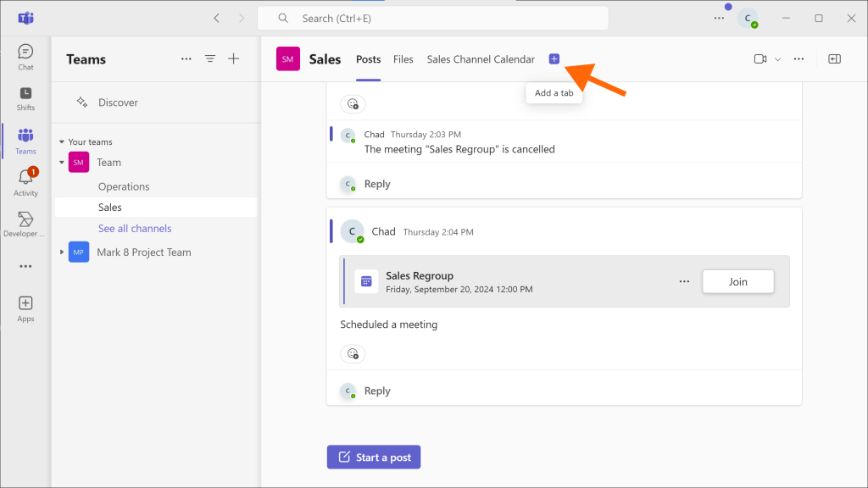Open the Sales Regroup meeting card title
Screen dimensions: 868x488
point(420,275)
